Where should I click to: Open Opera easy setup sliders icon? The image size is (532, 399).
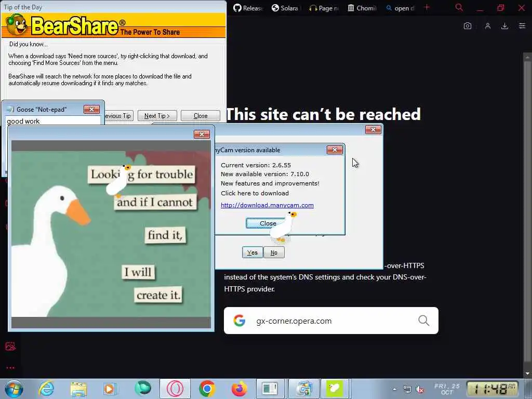point(522,26)
